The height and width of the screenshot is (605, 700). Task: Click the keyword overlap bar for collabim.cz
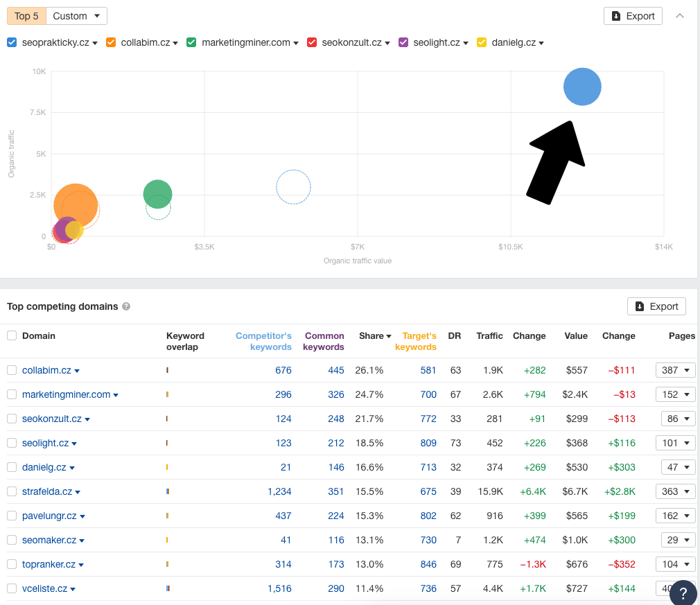coord(168,370)
